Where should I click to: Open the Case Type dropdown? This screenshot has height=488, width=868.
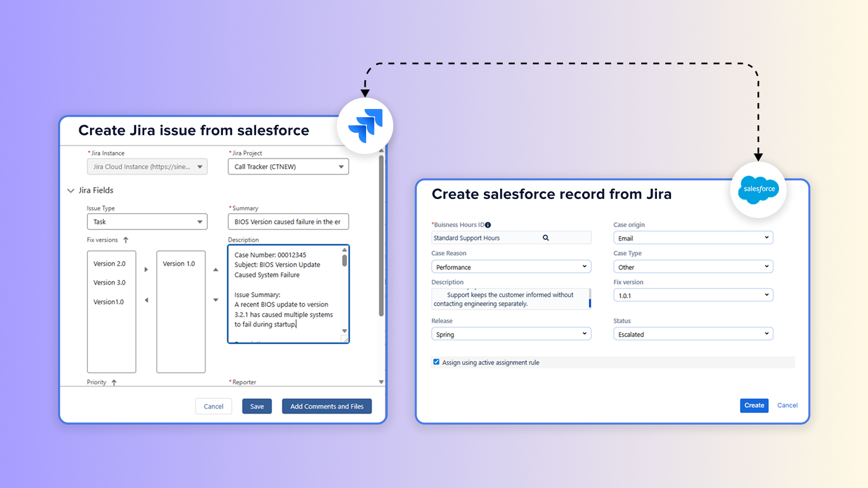pyautogui.click(x=693, y=267)
